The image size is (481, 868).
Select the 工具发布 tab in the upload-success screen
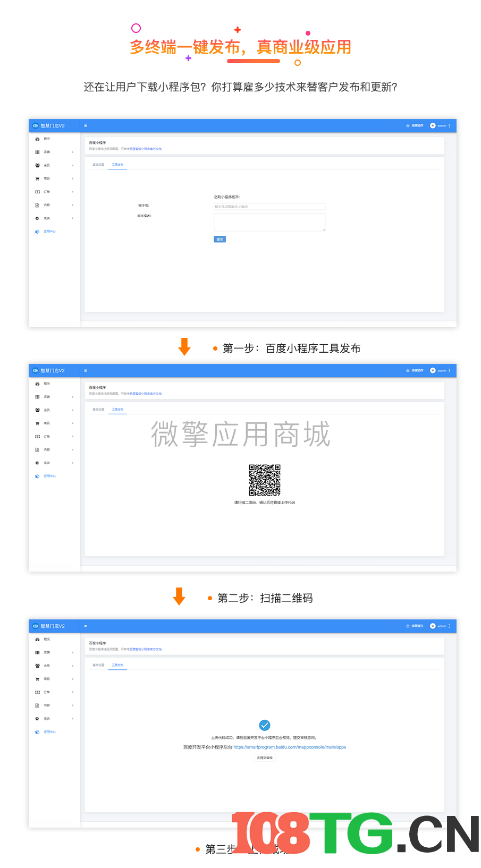[117, 665]
